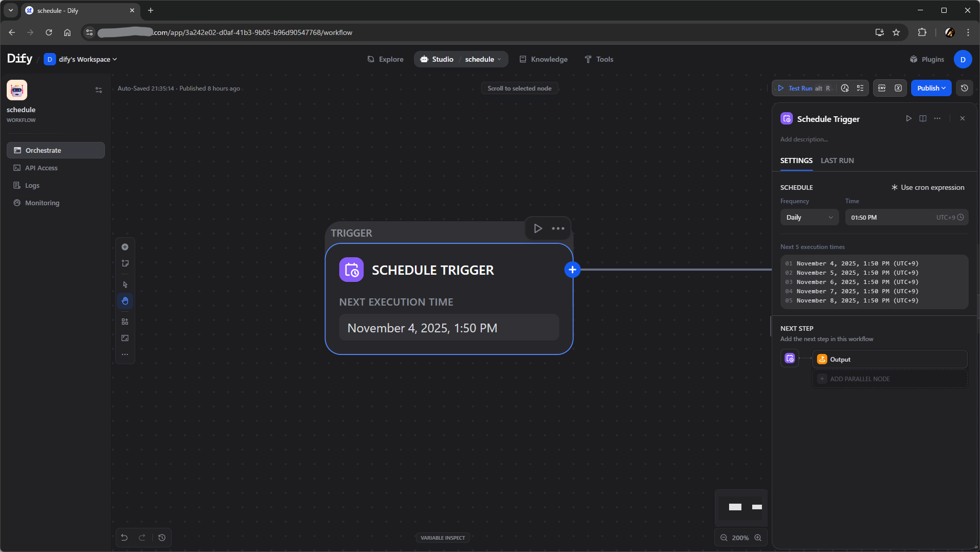This screenshot has width=980, height=552.
Task: Toggle the app sidebar collapse icon
Action: 99,90
